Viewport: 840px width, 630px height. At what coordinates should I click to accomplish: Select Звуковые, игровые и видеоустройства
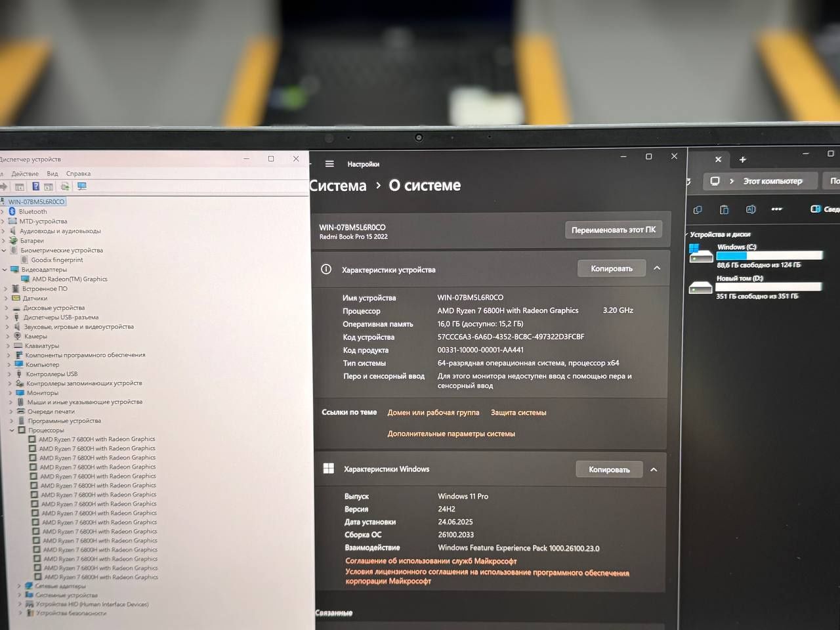(x=79, y=327)
